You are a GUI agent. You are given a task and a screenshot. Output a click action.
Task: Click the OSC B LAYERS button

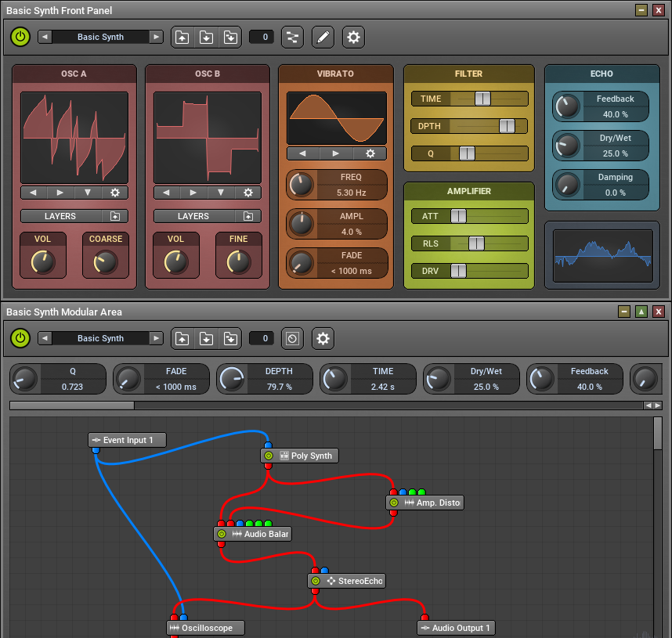tap(193, 216)
